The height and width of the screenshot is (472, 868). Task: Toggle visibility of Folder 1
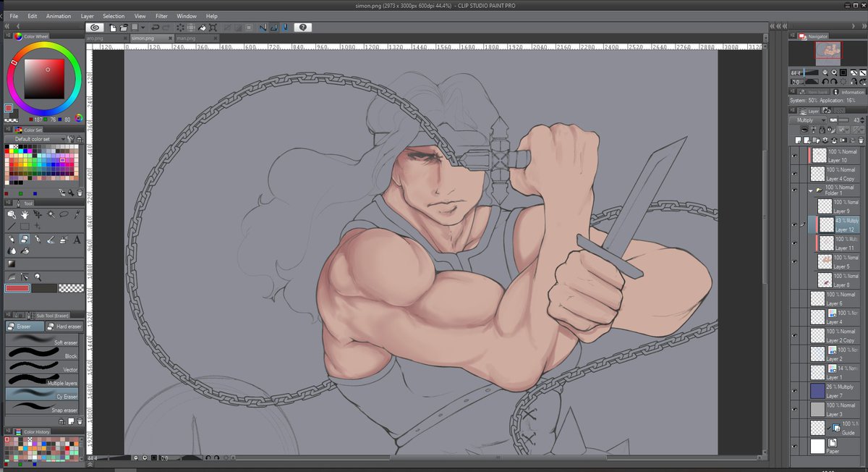pyautogui.click(x=794, y=192)
